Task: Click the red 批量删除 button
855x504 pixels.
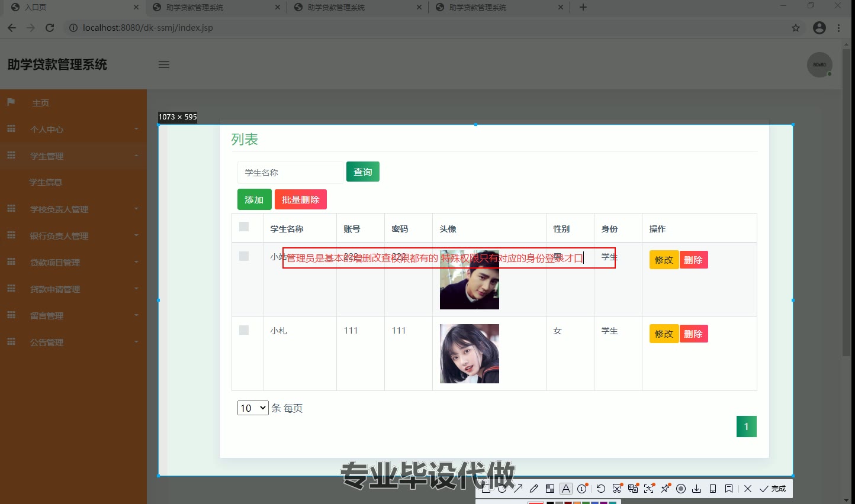Action: tap(301, 199)
